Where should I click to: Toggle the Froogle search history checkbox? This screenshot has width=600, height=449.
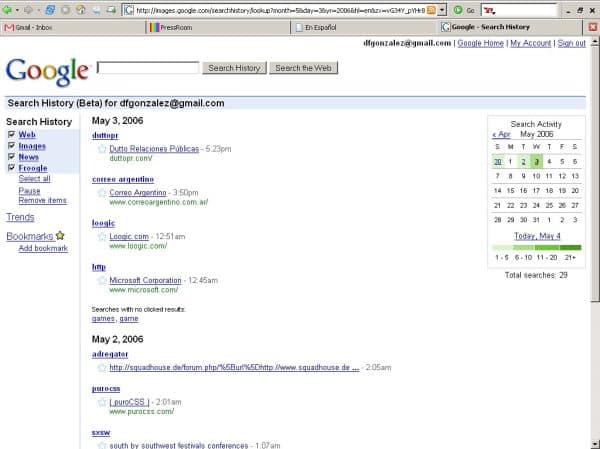pyautogui.click(x=11, y=168)
